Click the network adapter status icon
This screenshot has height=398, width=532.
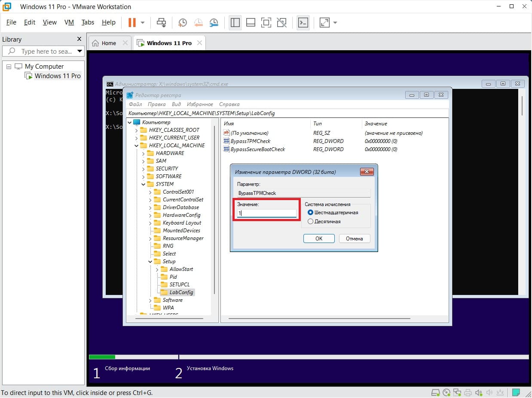(457, 392)
